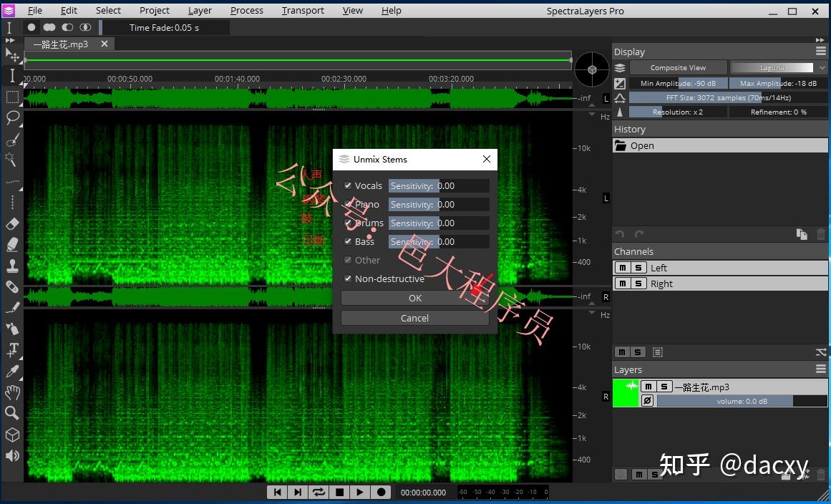Select the Hand pan tool
Viewport: 831px width, 504px height.
[11, 392]
